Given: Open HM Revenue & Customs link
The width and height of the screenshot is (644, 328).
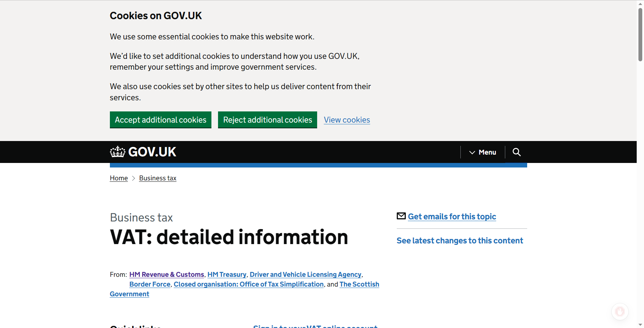Looking at the screenshot, I should click(x=167, y=274).
